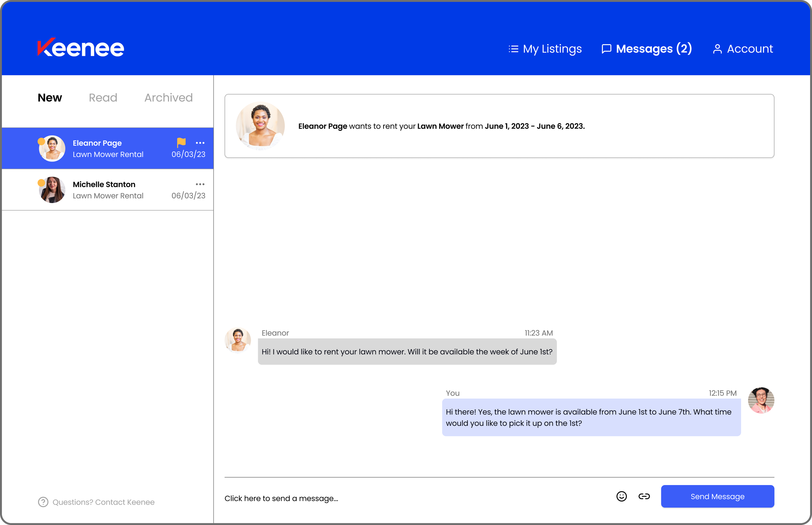The image size is (812, 525).
Task: Open Messages (2) in the header
Action: 646,49
